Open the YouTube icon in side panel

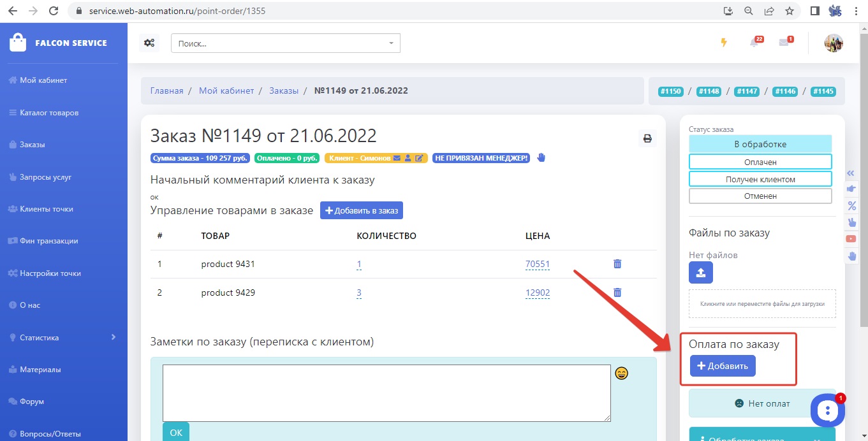coord(851,238)
